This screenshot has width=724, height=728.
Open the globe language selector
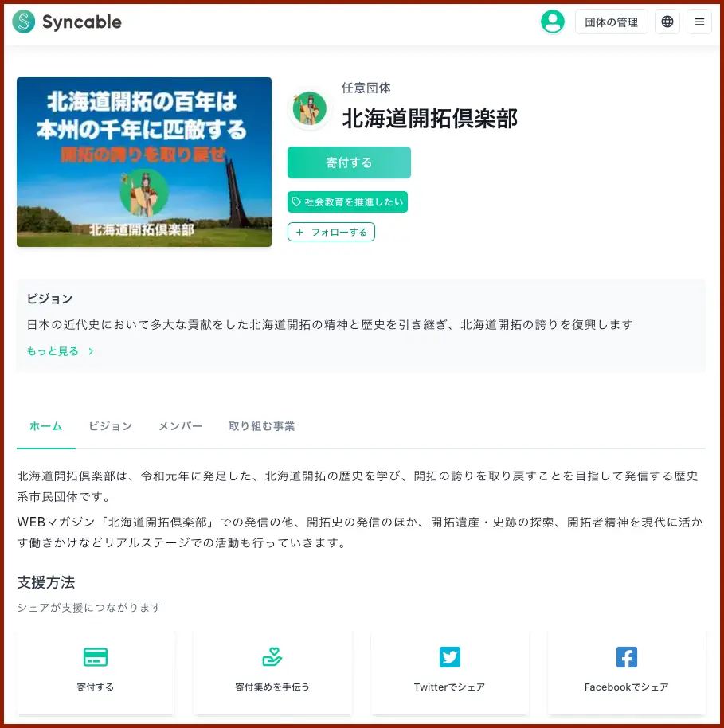point(667,22)
